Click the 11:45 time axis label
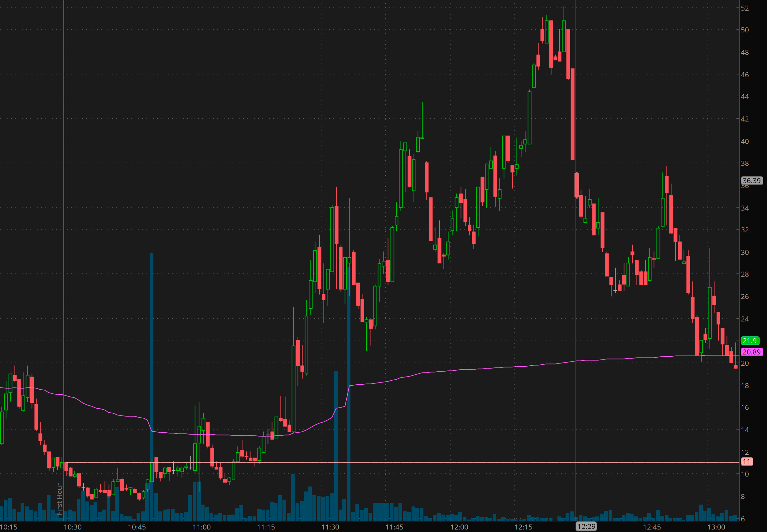 coord(394,527)
